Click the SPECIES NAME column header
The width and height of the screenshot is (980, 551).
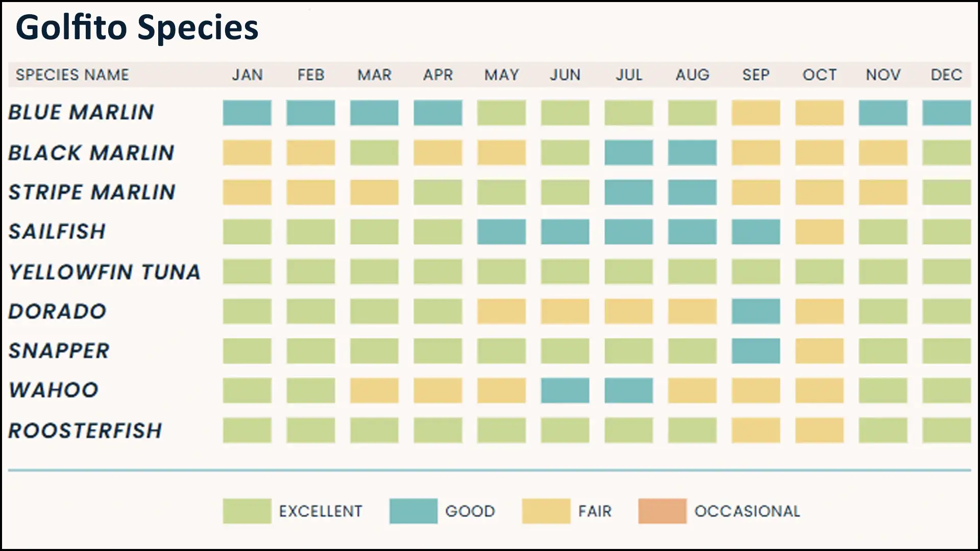(72, 75)
